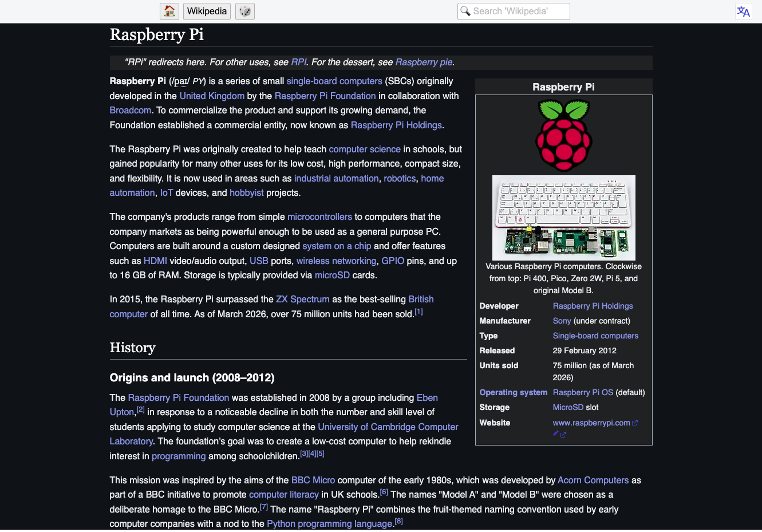Open the Sony manufacturer link
The height and width of the screenshot is (532, 762).
[562, 321]
